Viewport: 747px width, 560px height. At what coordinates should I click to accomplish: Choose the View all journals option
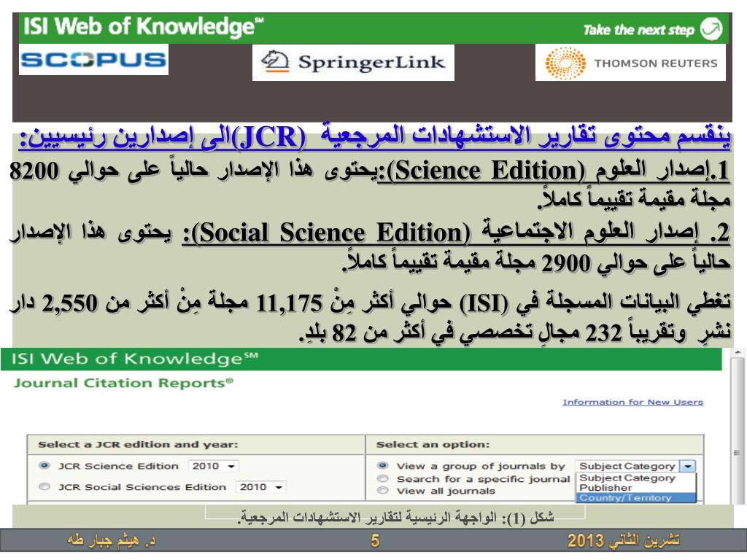point(382,490)
